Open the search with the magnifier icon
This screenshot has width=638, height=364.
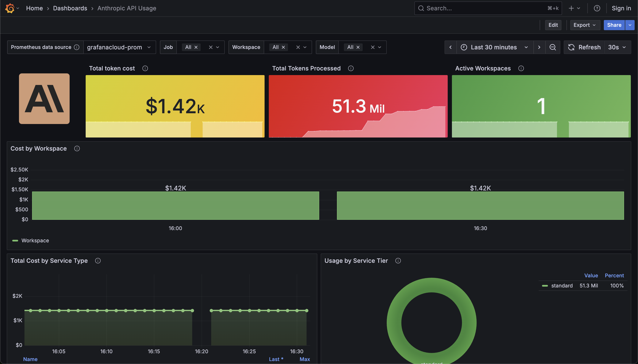[421, 8]
